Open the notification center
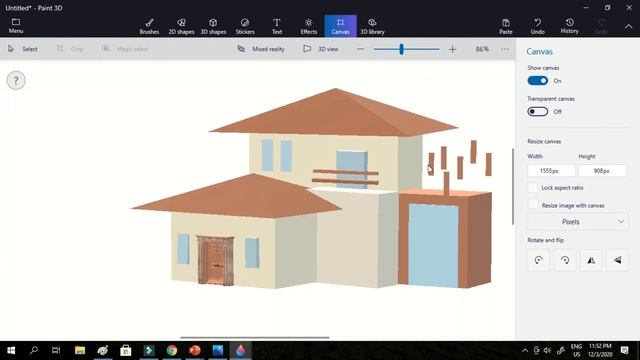The height and width of the screenshot is (360, 640). tap(624, 350)
